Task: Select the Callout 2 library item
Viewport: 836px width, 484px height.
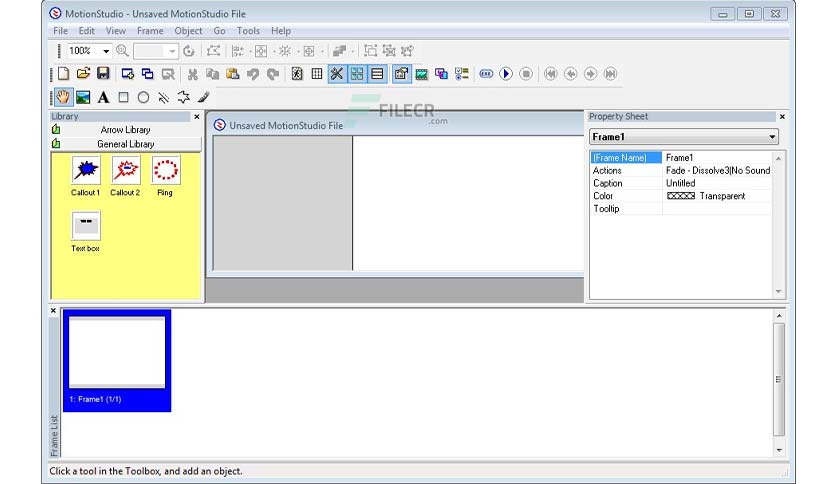Action: pyautogui.click(x=125, y=176)
